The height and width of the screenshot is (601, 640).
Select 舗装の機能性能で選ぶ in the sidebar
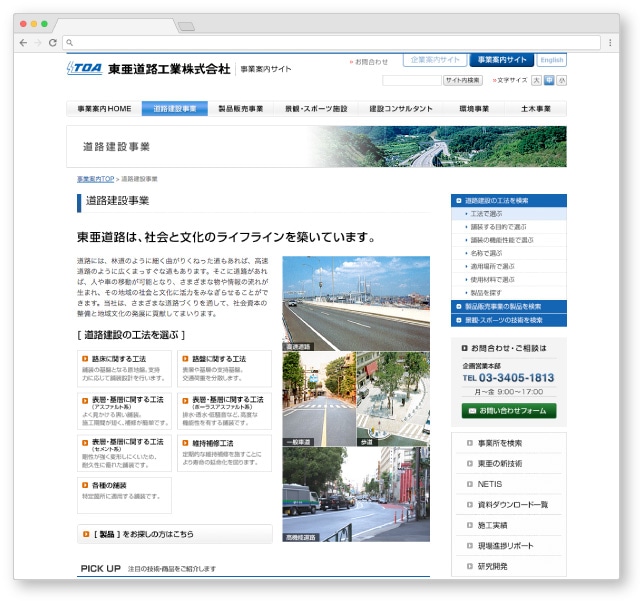tap(509, 240)
